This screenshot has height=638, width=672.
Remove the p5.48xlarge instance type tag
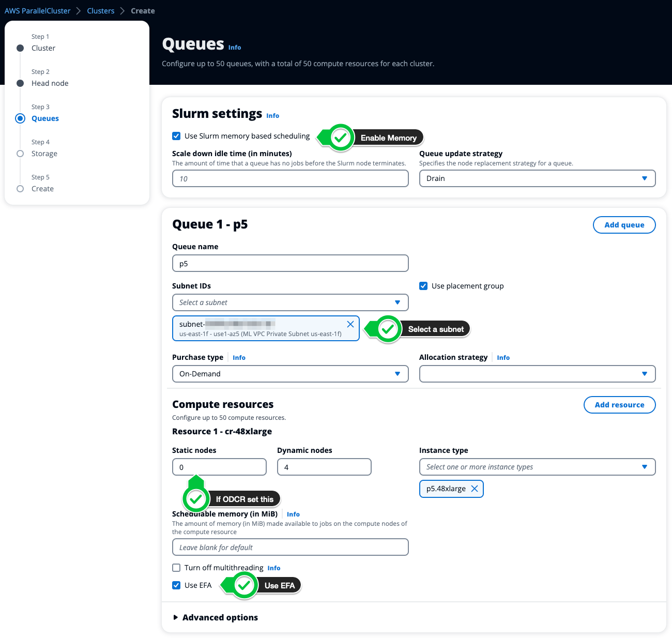point(474,489)
